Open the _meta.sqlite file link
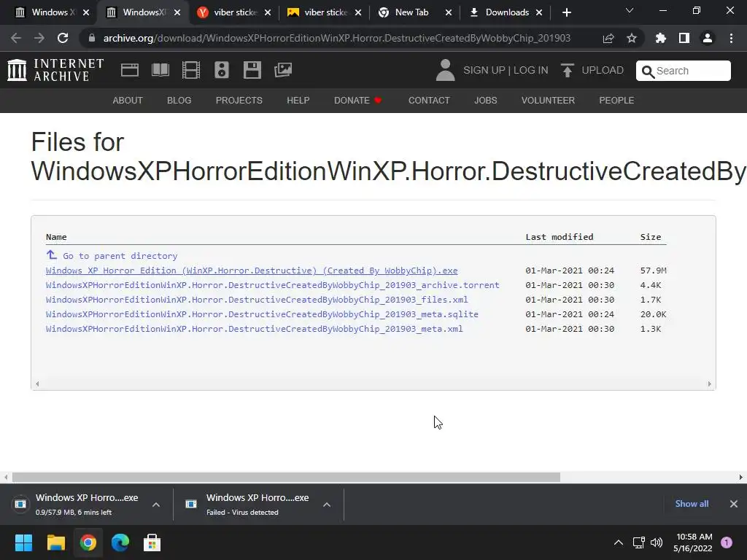This screenshot has height=560, width=747. 262,314
